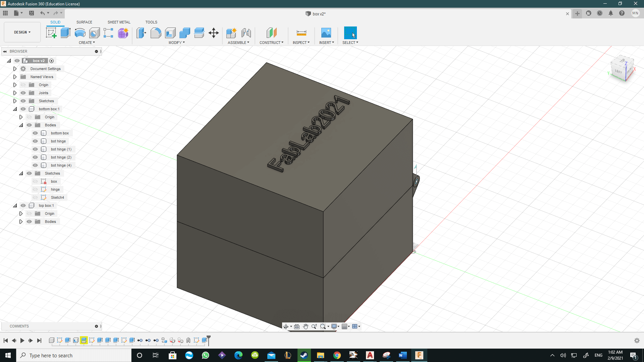Expand Document Settings node
Viewport: 644px width, 362px height.
tap(15, 69)
